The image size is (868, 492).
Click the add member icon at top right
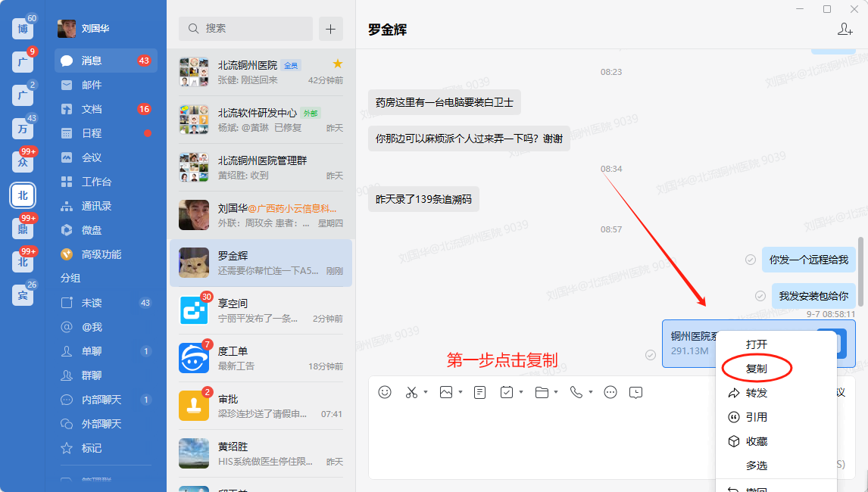[x=845, y=29]
